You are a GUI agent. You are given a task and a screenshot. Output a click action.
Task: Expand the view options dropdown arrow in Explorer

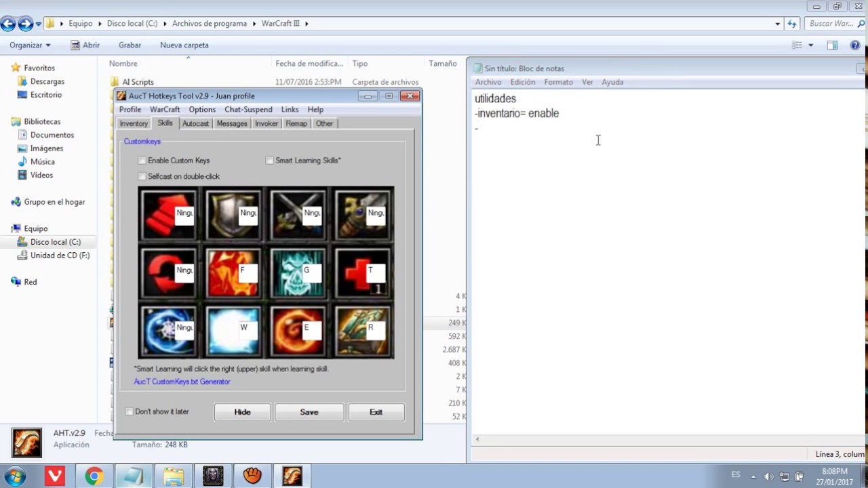click(810, 45)
